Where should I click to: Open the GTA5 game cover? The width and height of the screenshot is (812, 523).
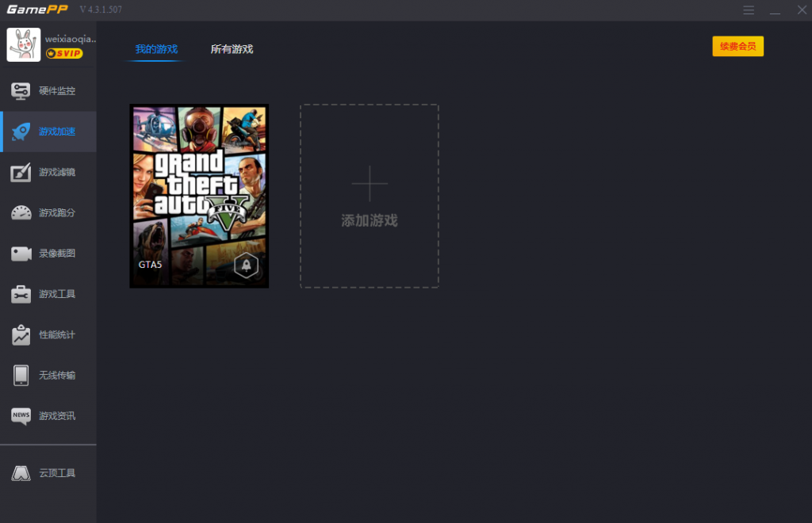tap(199, 196)
